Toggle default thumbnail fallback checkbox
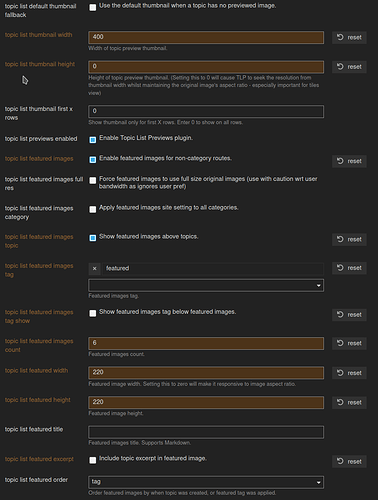The height and width of the screenshot is (500, 378). point(93,7)
